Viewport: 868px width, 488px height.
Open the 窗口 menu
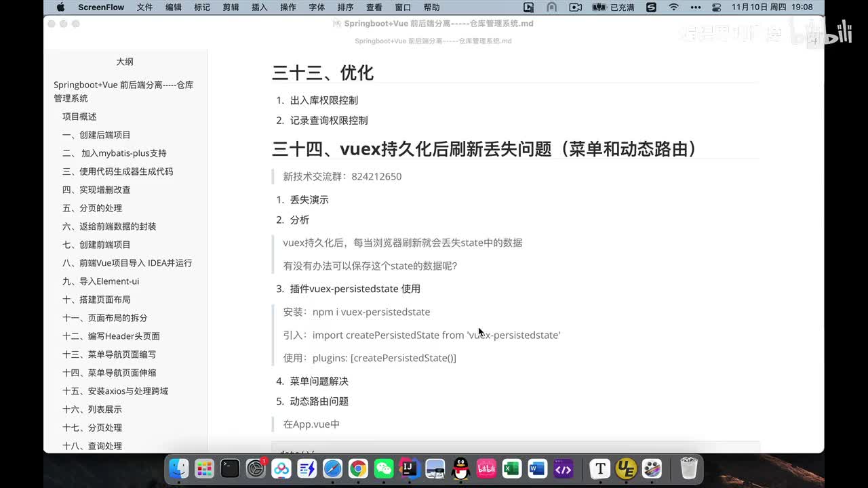point(403,7)
